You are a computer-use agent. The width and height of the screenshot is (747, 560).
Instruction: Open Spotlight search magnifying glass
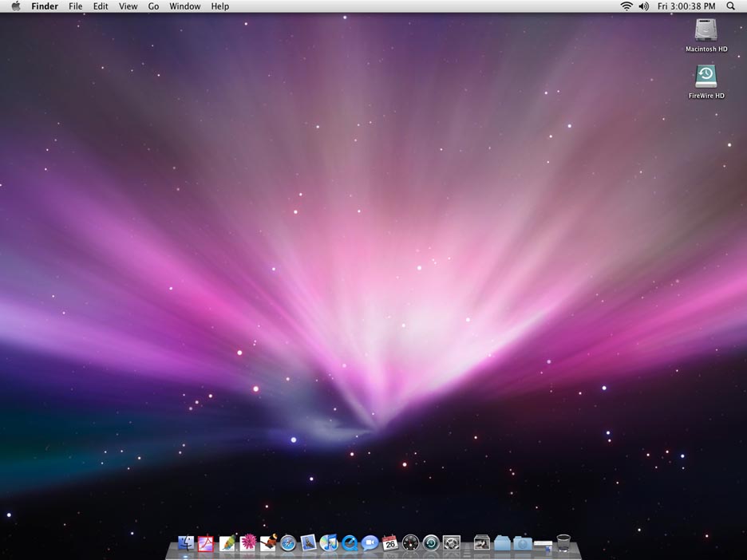[731, 6]
